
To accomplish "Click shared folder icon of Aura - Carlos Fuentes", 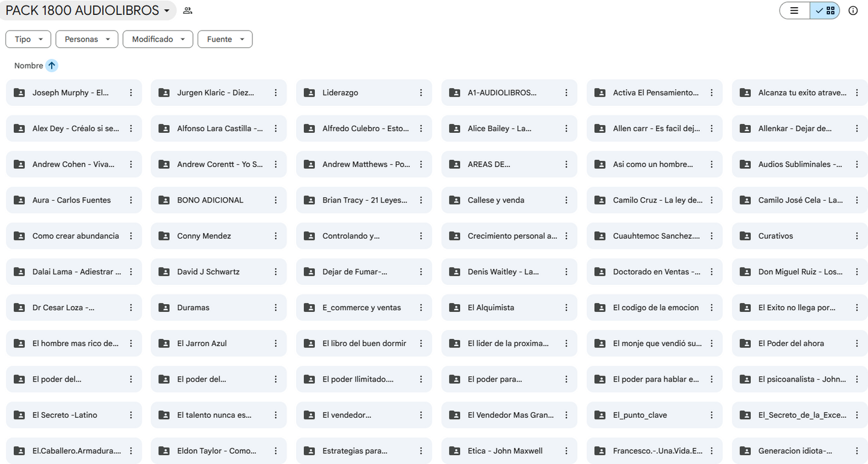I will tap(19, 200).
